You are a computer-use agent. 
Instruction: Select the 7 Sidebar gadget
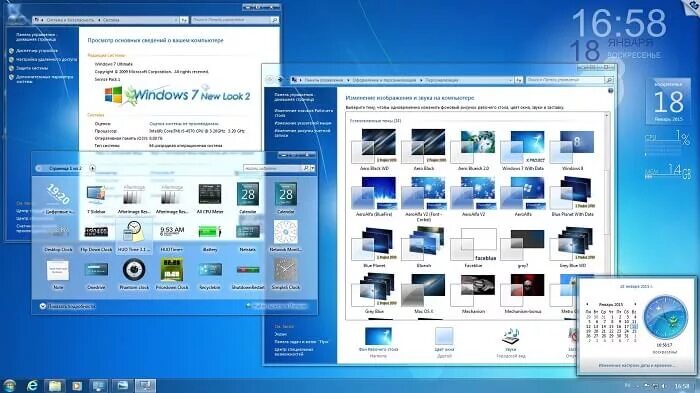[x=96, y=199]
